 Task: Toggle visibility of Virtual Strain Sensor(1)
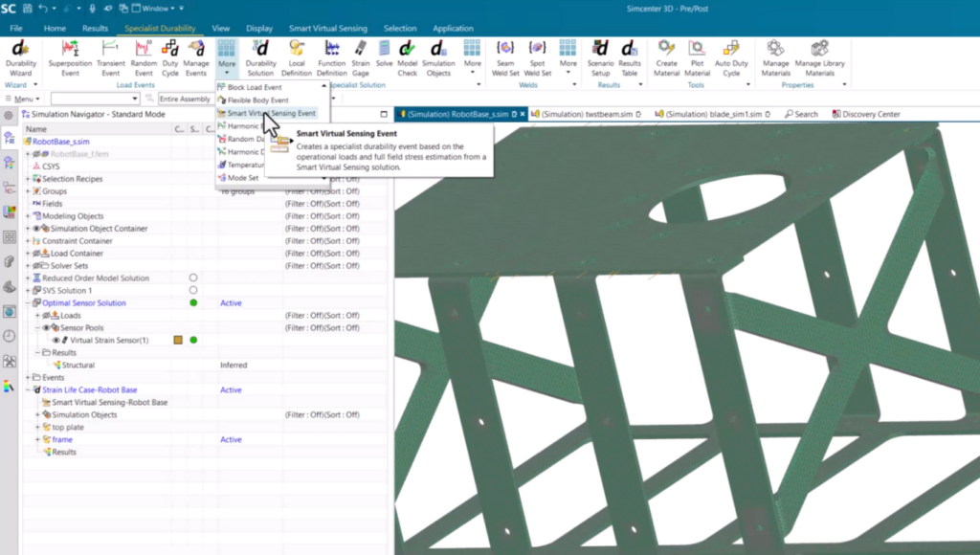coord(56,340)
